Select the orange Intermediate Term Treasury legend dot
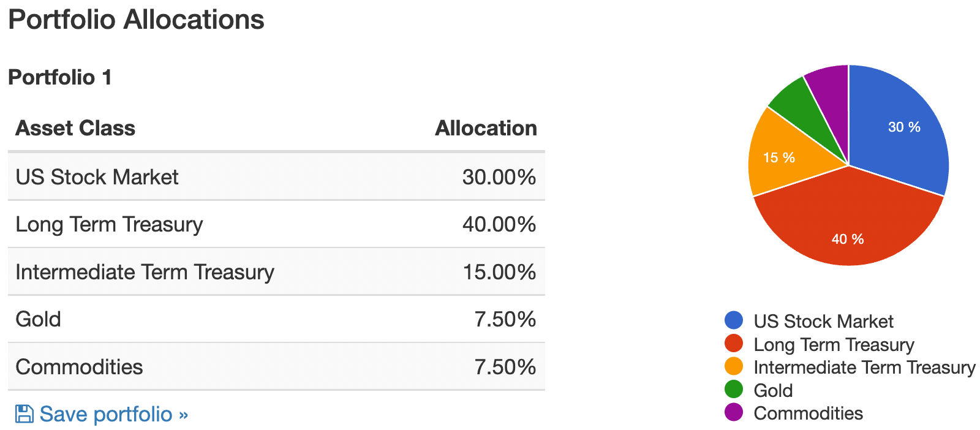980x430 pixels. click(x=733, y=366)
